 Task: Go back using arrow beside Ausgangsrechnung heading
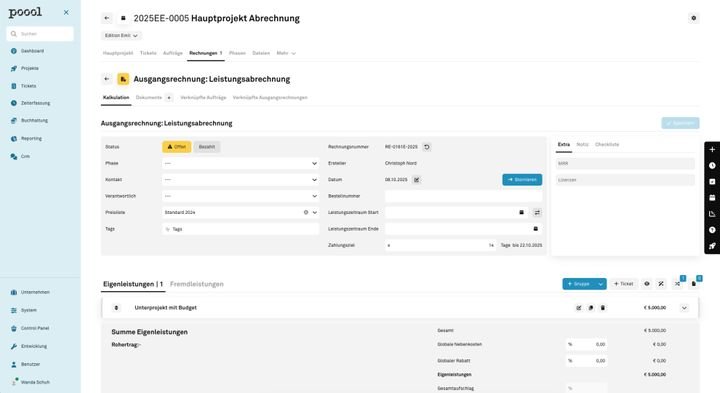[107, 79]
